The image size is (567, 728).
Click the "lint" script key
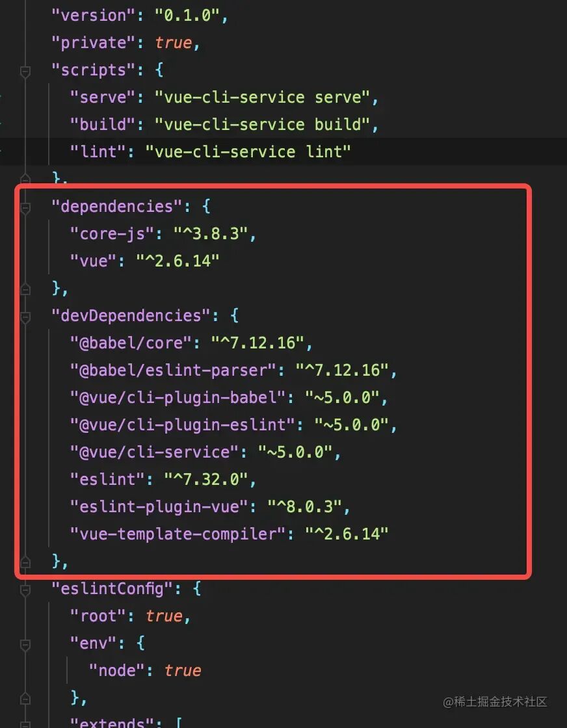[x=98, y=152]
